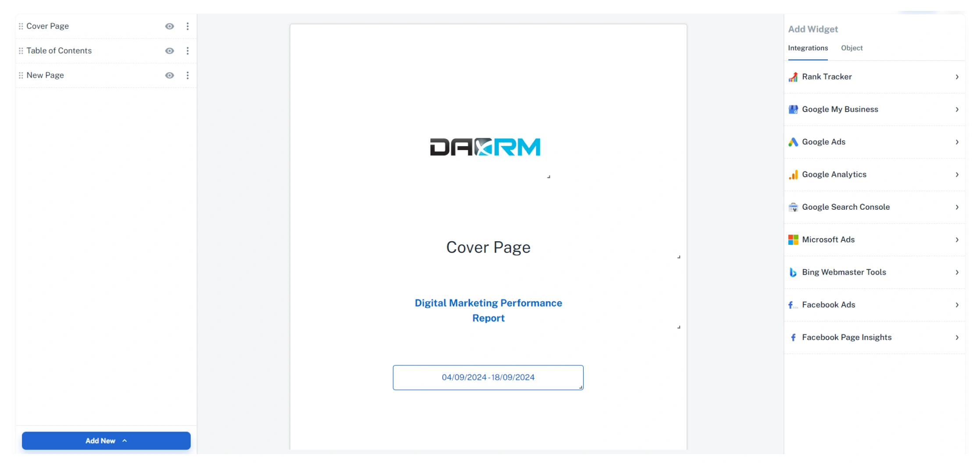Open the Google Analytics integration label
The width and height of the screenshot is (980, 465).
(834, 175)
